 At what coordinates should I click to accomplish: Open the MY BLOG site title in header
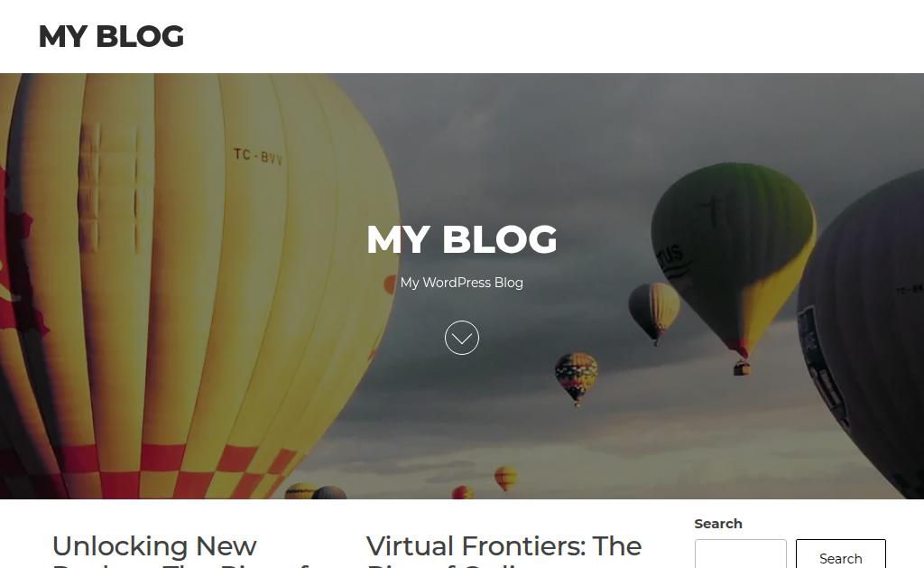111,36
